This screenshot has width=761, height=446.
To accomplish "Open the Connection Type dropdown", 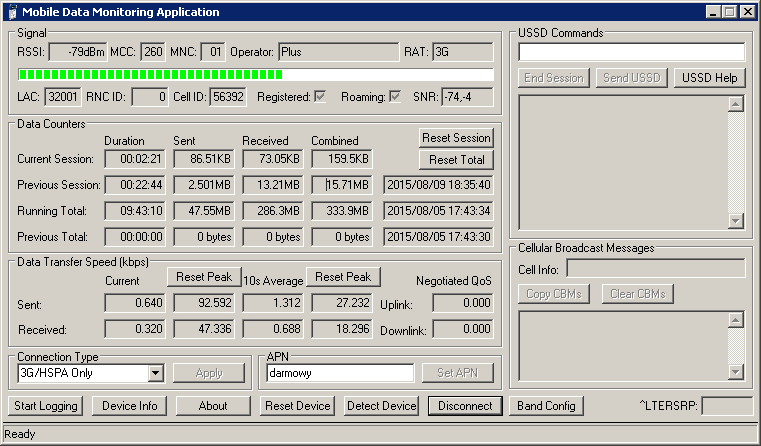I will pyautogui.click(x=154, y=373).
